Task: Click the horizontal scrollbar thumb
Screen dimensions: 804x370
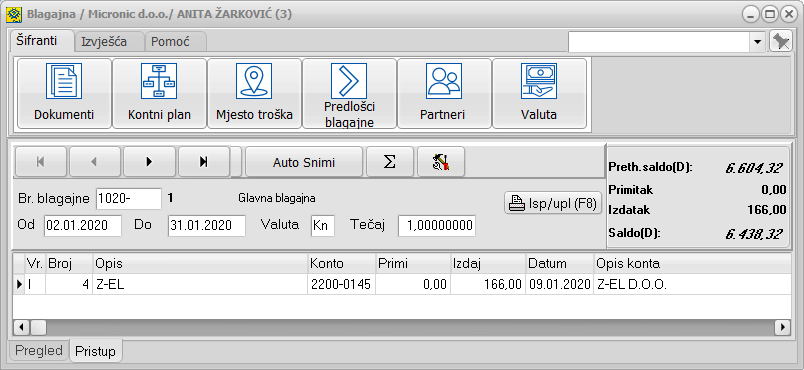Action: pyautogui.click(x=38, y=326)
